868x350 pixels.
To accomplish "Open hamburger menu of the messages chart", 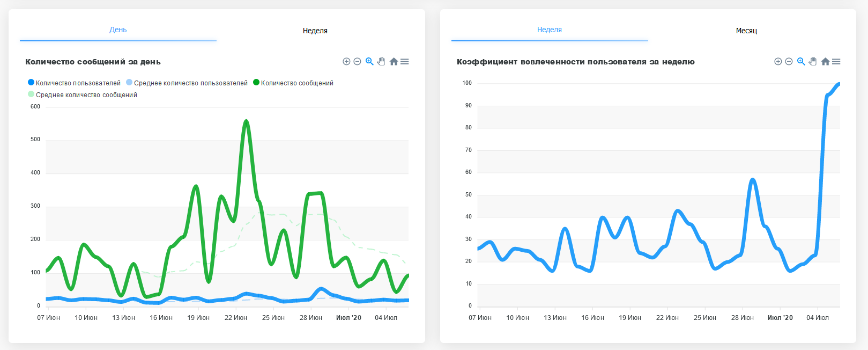I will pyautogui.click(x=405, y=62).
